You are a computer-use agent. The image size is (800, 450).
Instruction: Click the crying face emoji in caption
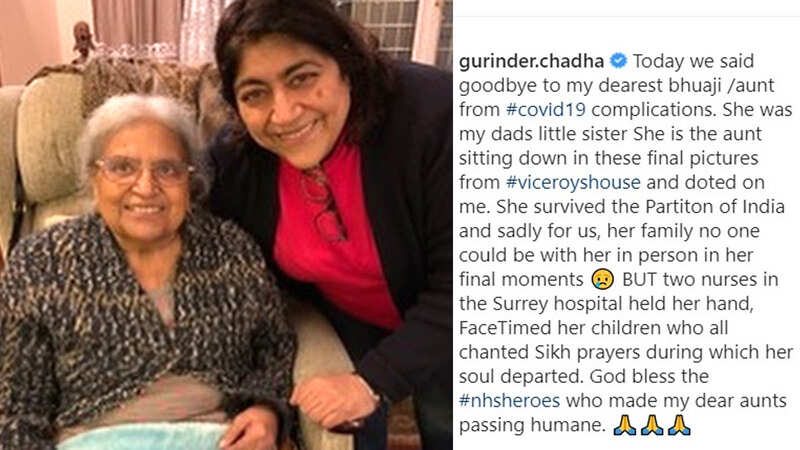tap(603, 279)
